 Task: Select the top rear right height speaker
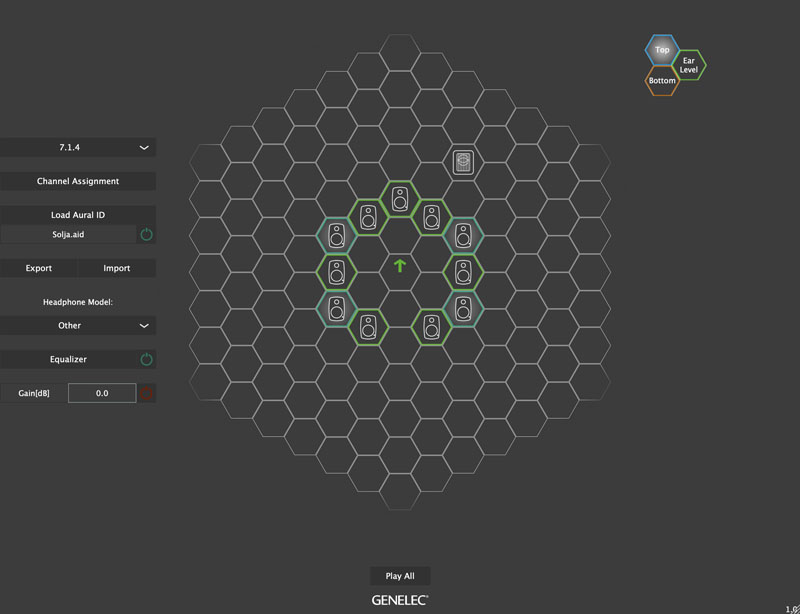pyautogui.click(x=463, y=309)
